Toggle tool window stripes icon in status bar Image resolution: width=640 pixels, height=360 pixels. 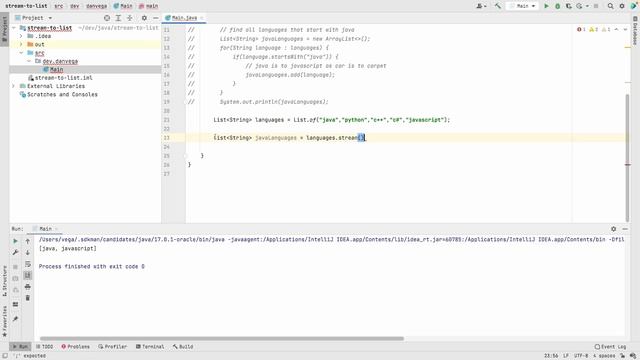(4, 356)
